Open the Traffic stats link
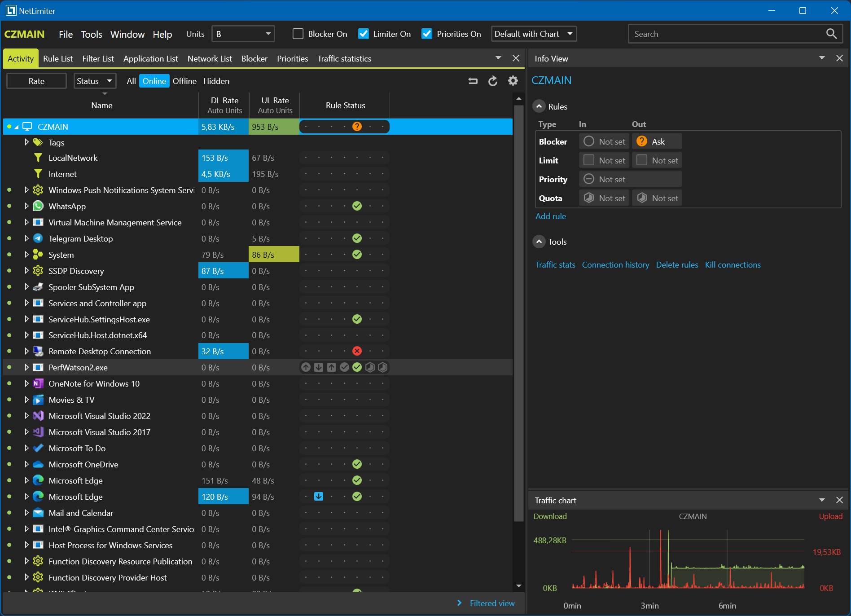 [555, 265]
